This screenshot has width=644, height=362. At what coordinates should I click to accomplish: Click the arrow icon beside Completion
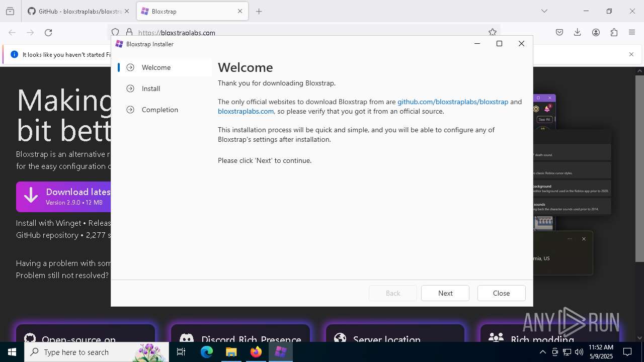pos(130,110)
